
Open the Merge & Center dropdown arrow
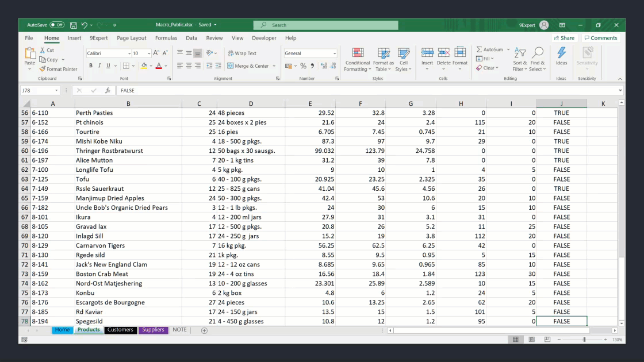[273, 66]
